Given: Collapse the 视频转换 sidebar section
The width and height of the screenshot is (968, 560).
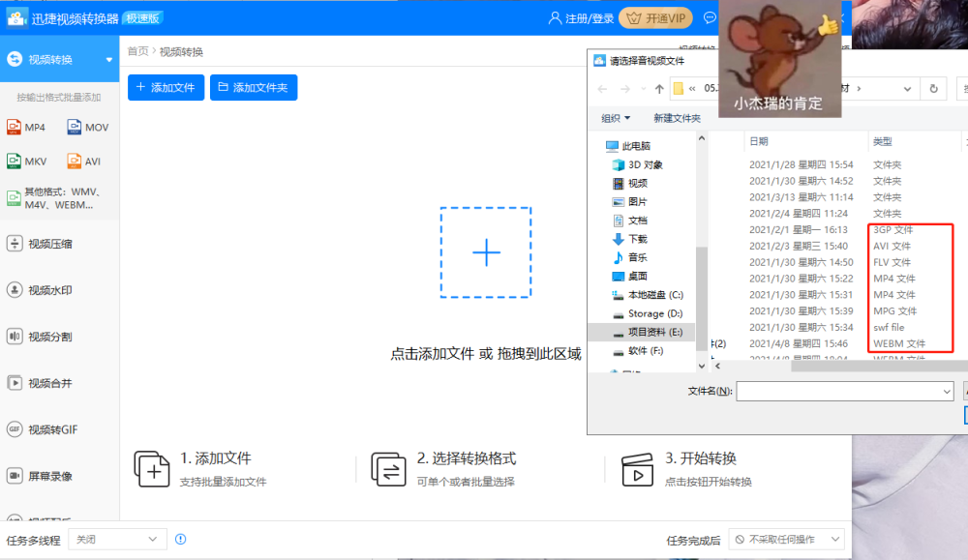Looking at the screenshot, I should (108, 60).
